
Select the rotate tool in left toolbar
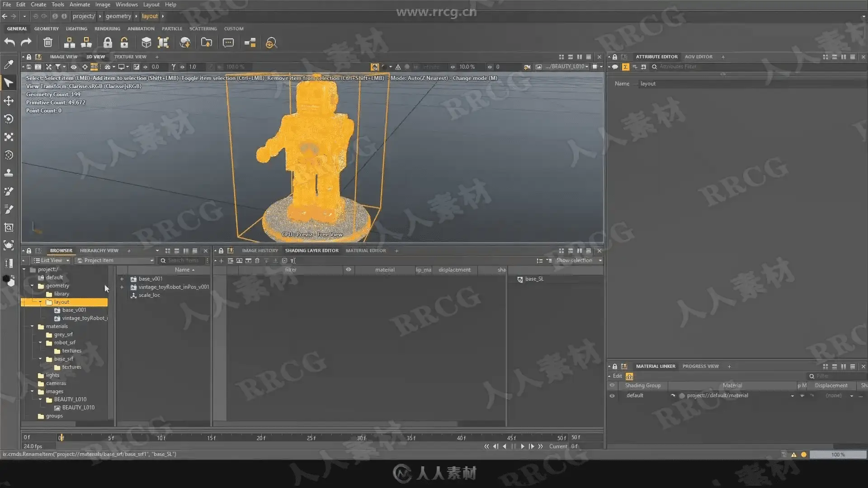(9, 119)
